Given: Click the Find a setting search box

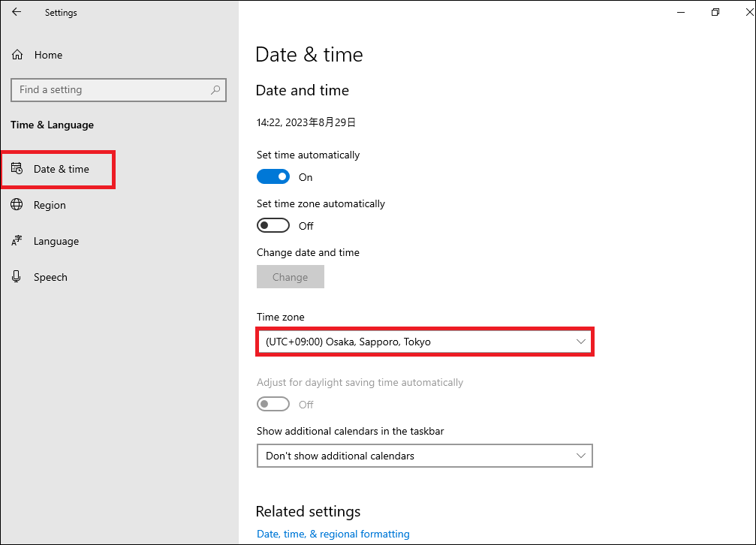Looking at the screenshot, I should 113,90.
